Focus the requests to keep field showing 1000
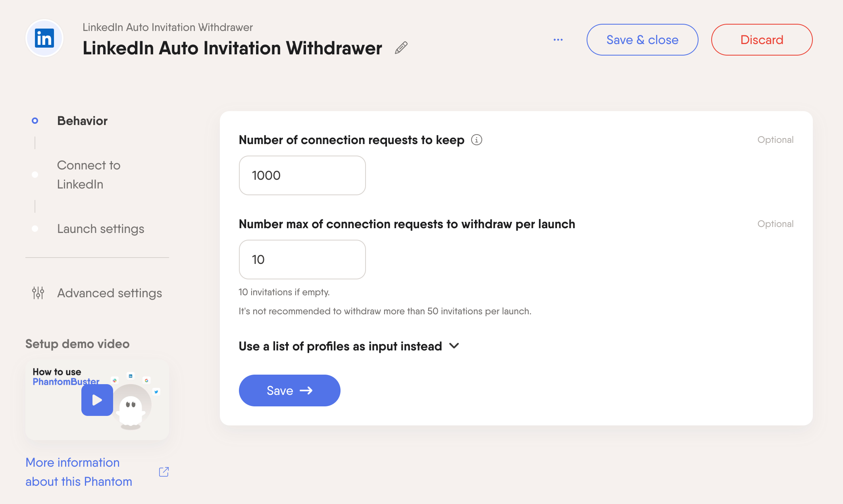Image resolution: width=843 pixels, height=504 pixels. (302, 175)
